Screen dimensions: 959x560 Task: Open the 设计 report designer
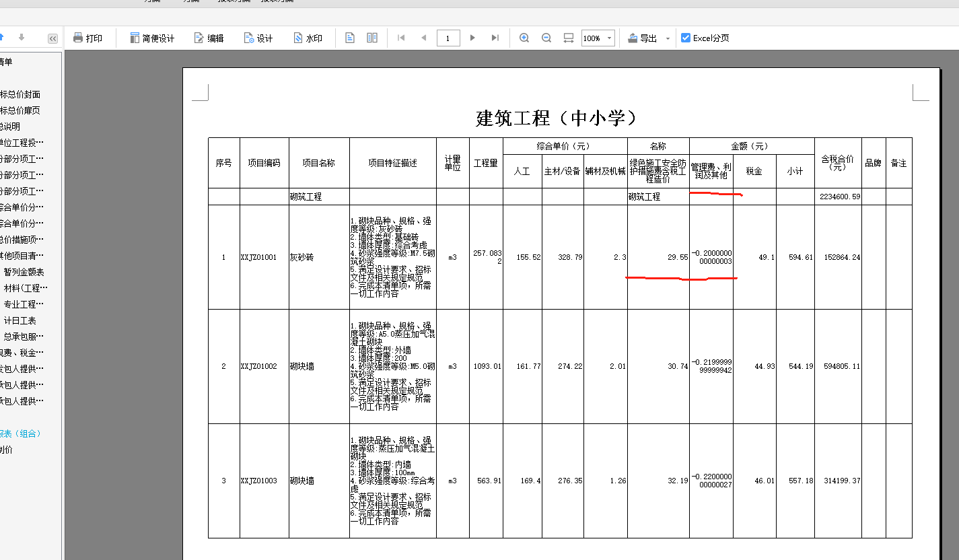pos(258,38)
